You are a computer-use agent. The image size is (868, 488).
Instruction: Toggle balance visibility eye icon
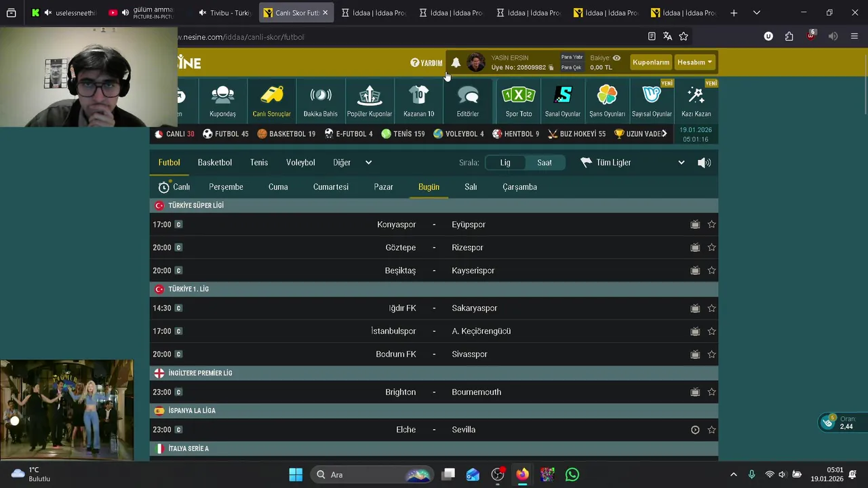pos(616,58)
